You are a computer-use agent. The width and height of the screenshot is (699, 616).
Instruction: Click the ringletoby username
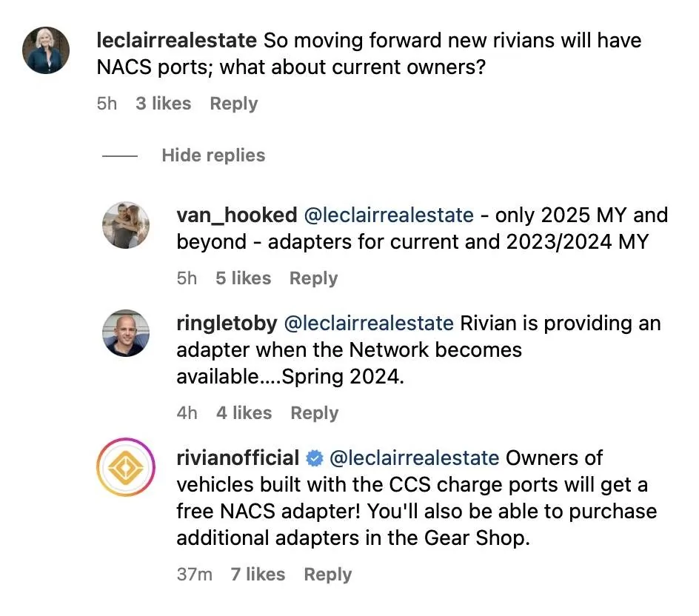coord(227,323)
